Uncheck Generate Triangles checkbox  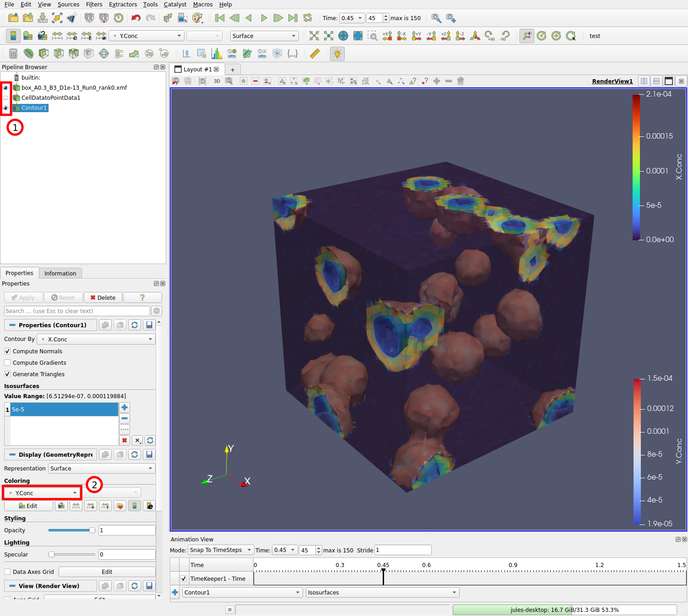pos(7,374)
